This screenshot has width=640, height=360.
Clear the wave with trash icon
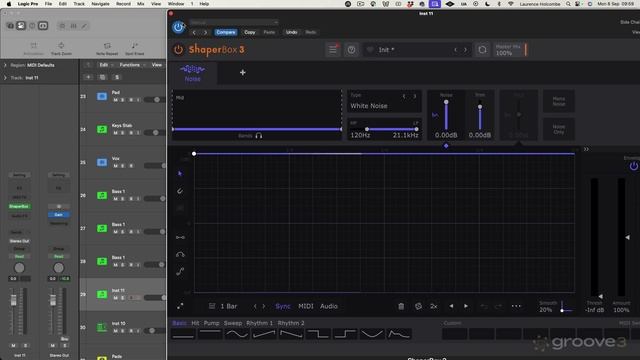tap(401, 306)
